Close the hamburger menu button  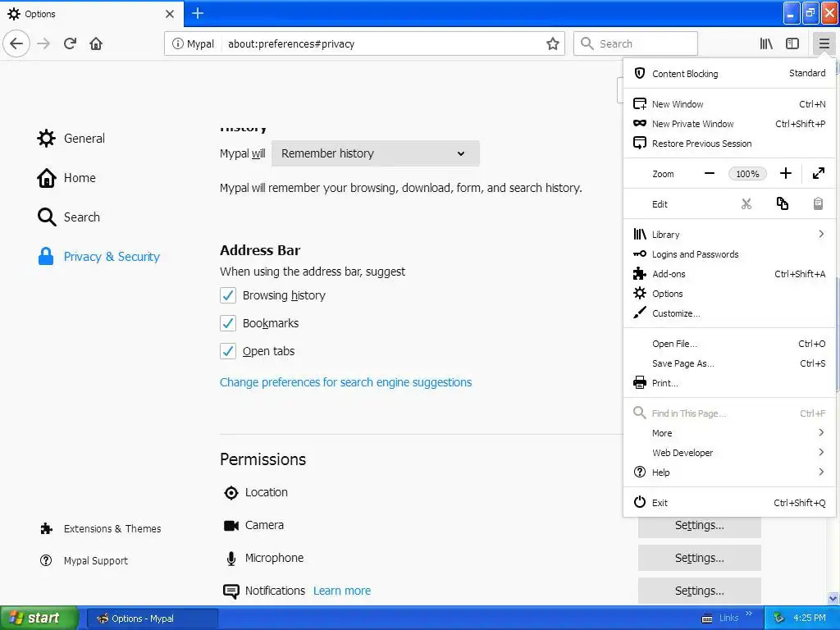(x=824, y=43)
